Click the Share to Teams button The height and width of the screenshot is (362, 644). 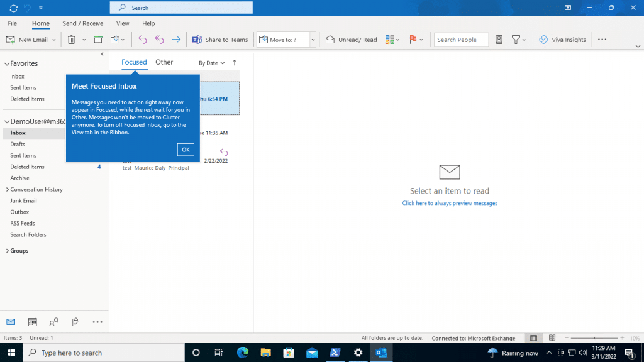tap(220, 40)
